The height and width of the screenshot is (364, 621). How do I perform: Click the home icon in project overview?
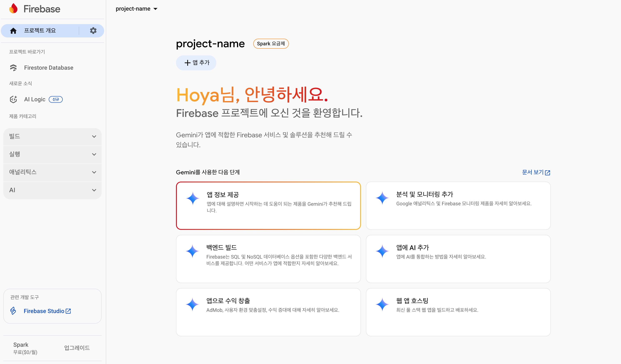pos(13,31)
